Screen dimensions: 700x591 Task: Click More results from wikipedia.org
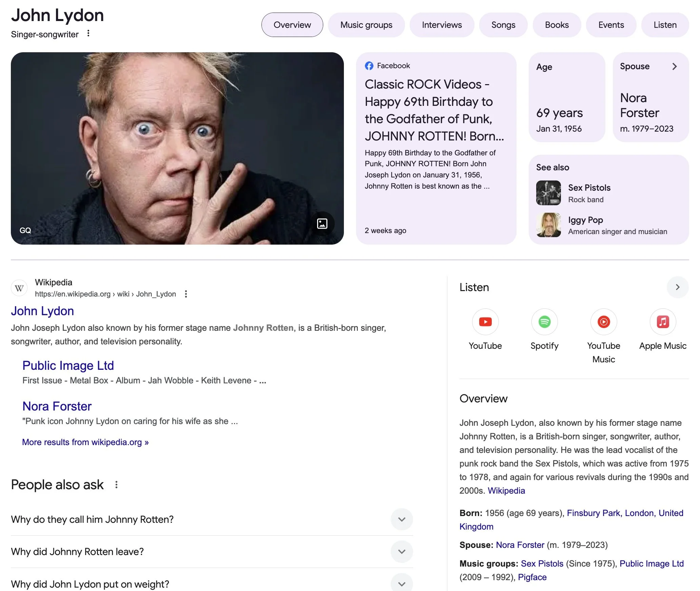coord(85,442)
